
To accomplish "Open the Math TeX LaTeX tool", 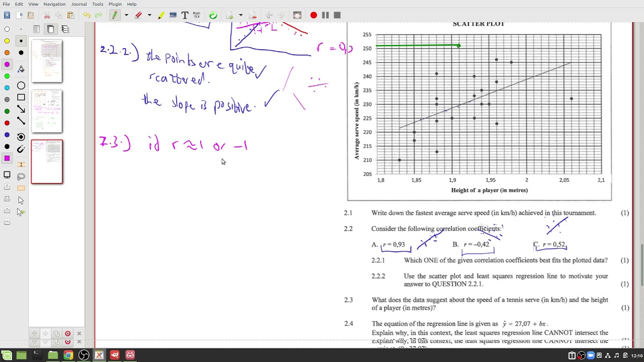I will tap(197, 15).
